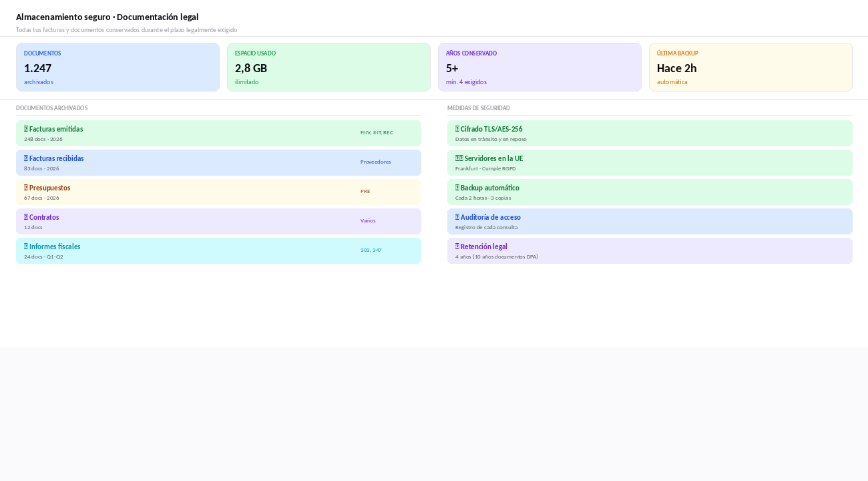Viewport: 868px width, 481px height.
Task: Open the Última backup card
Action: [x=750, y=67]
